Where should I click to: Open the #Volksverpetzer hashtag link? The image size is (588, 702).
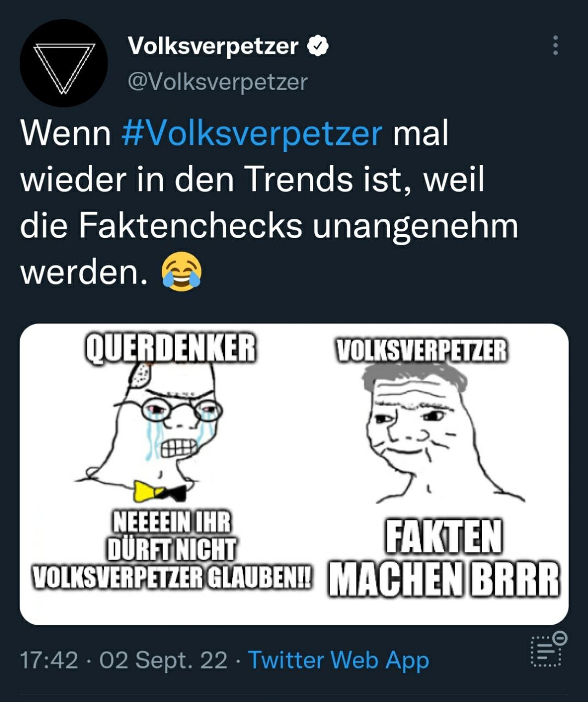[251, 133]
